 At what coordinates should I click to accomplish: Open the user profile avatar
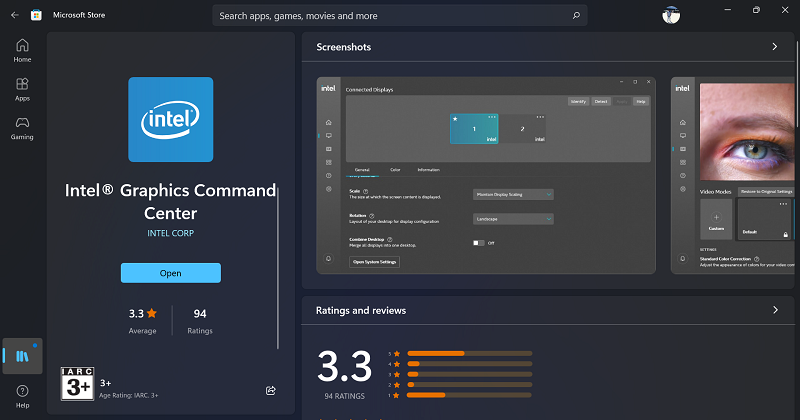[671, 15]
